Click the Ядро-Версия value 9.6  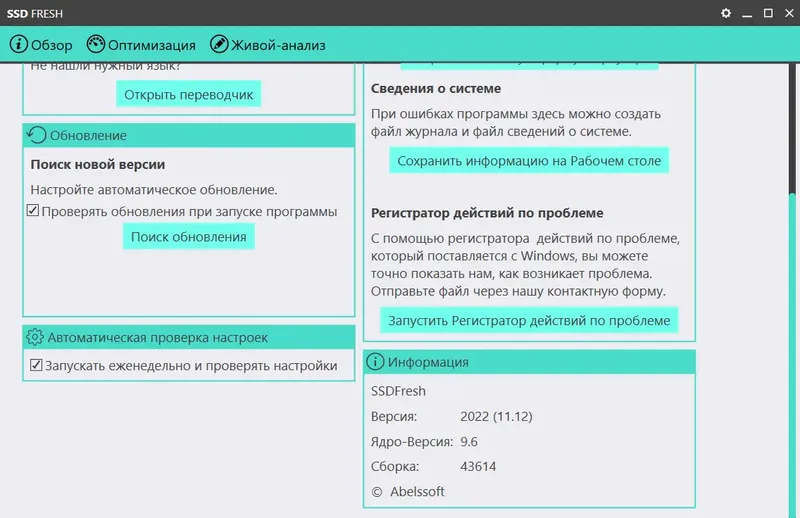(469, 441)
